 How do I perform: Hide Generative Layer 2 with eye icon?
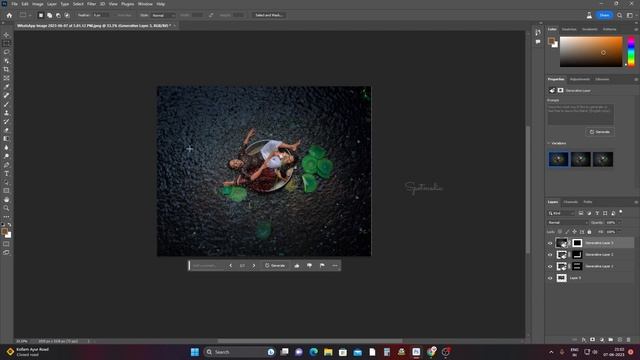coord(550,255)
